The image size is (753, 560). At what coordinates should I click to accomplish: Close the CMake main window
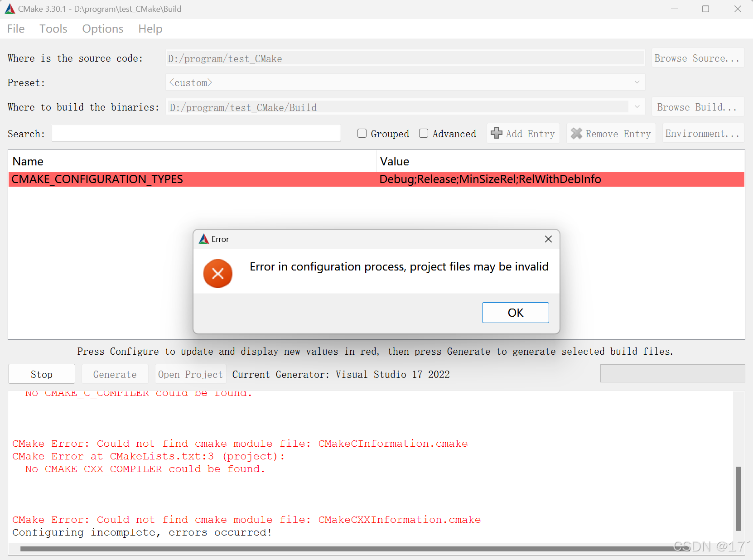point(738,9)
